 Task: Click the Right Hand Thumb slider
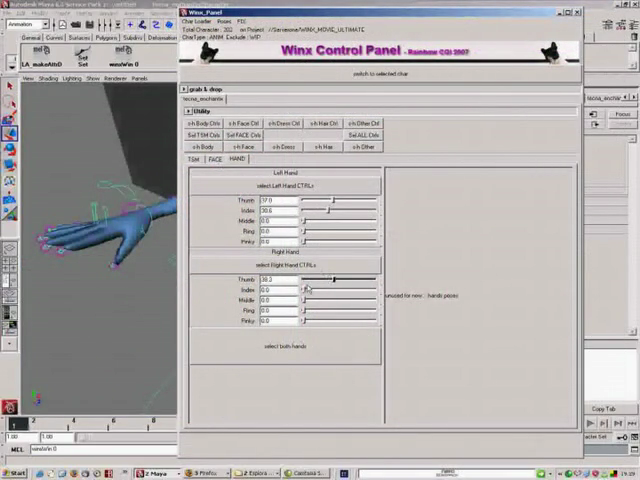tap(339, 279)
